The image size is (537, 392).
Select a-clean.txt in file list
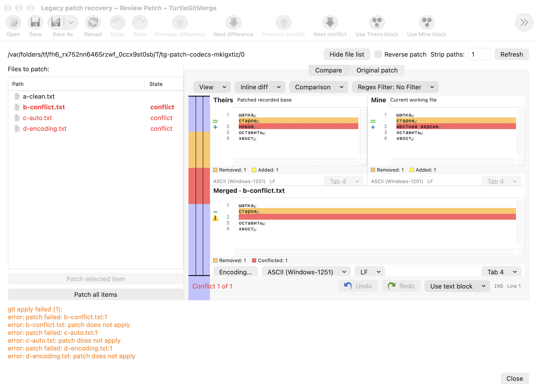pyautogui.click(x=96, y=96)
